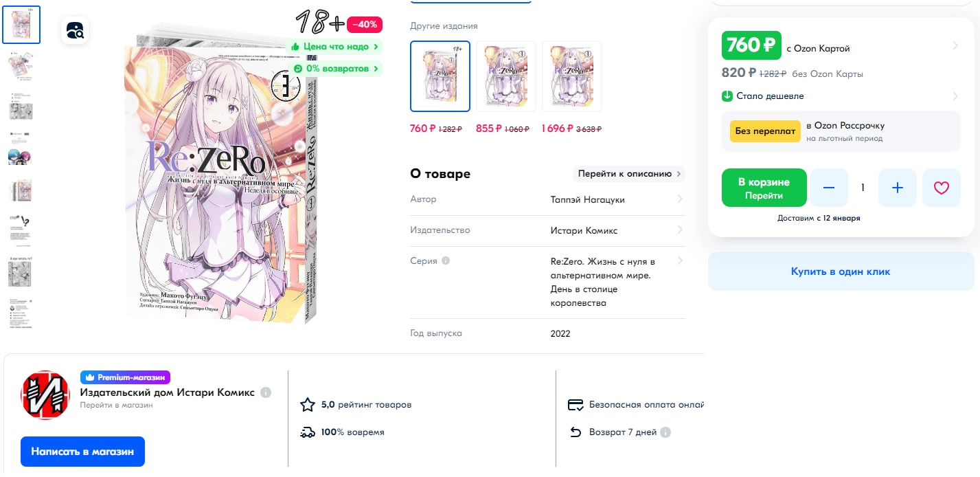Open the green Стало дешевле arrow icon
980x477 pixels.
tap(727, 96)
